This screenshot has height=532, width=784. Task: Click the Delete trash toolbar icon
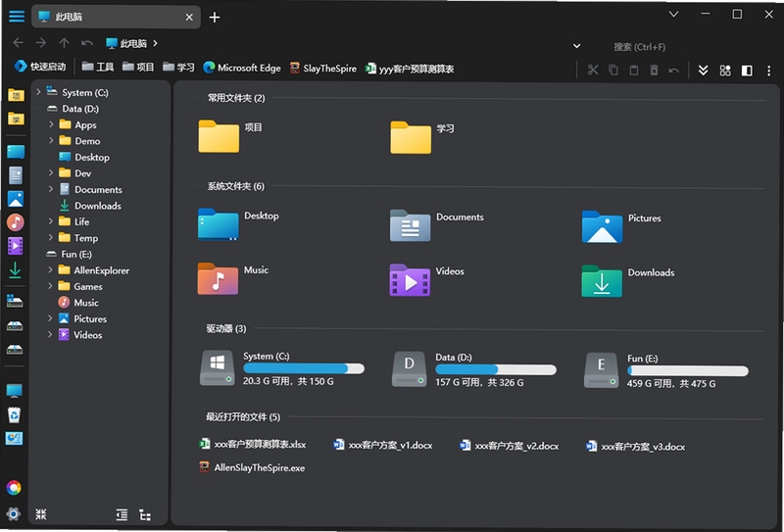pos(654,70)
